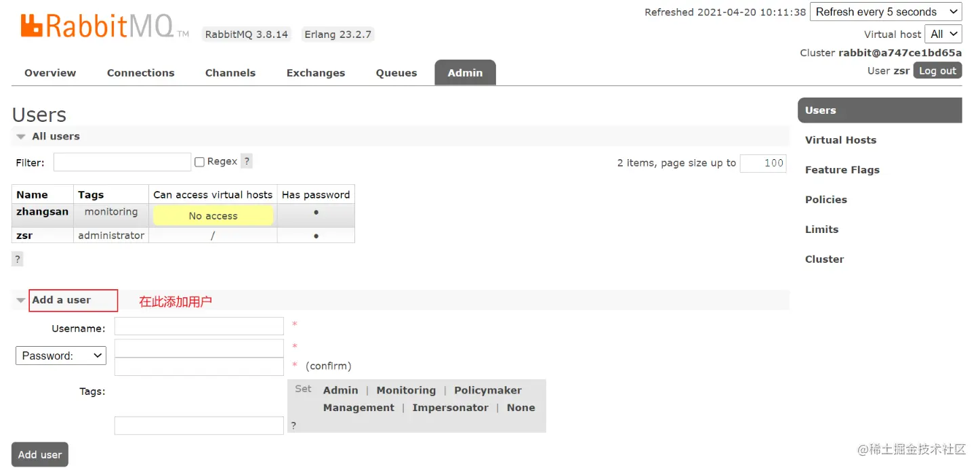Click the RabbitMQ logo
This screenshot has width=980, height=470.
point(105,26)
